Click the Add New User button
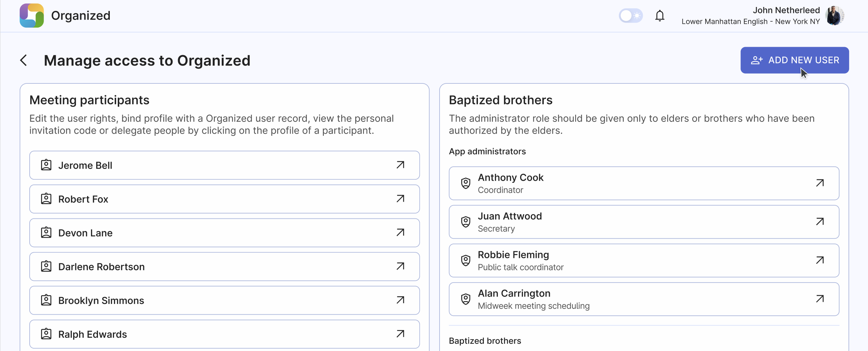Screen dimensions: 868x351 794,60
